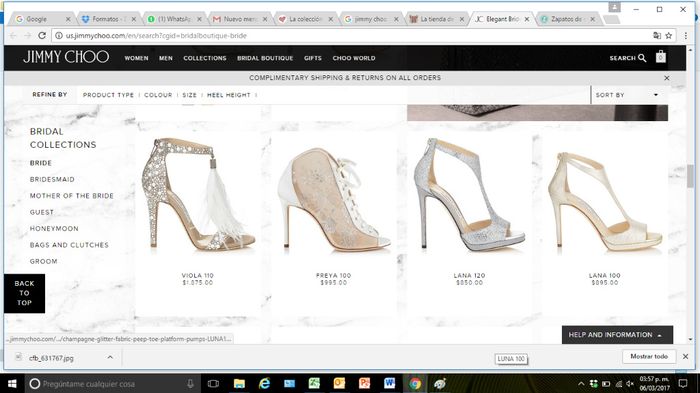Open the Gifts menu
700x393 pixels.
coord(312,58)
